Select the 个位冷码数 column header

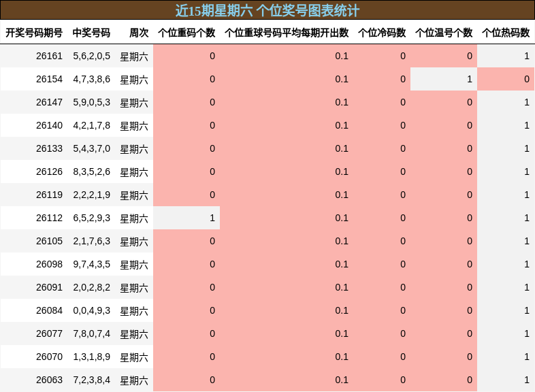coord(382,33)
